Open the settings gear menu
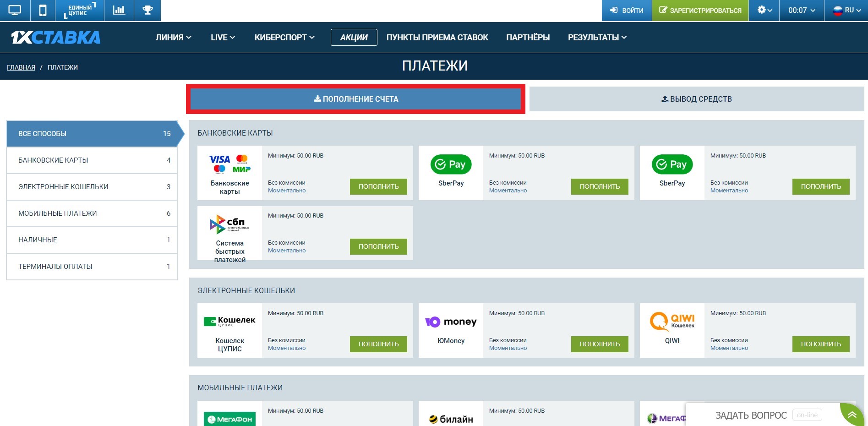Screen dimensions: 868x426 tap(764, 10)
